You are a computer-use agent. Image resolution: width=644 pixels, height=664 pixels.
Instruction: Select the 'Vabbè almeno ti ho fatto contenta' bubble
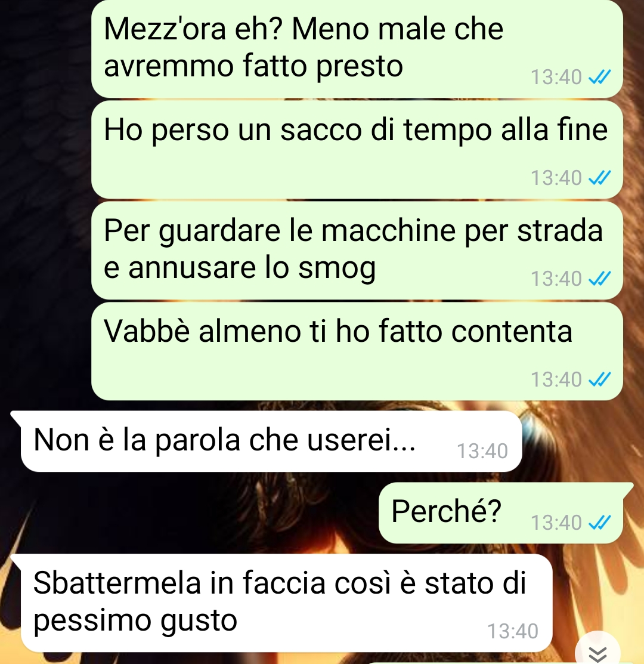(x=357, y=351)
